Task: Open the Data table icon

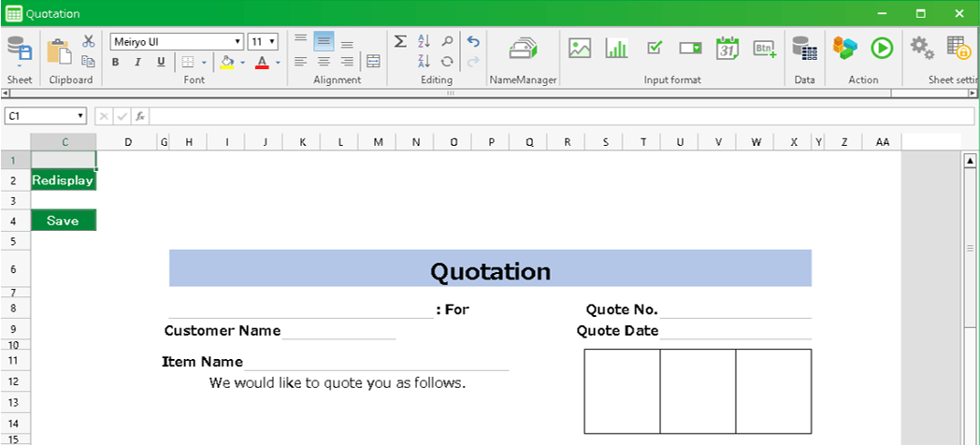Action: point(804,49)
